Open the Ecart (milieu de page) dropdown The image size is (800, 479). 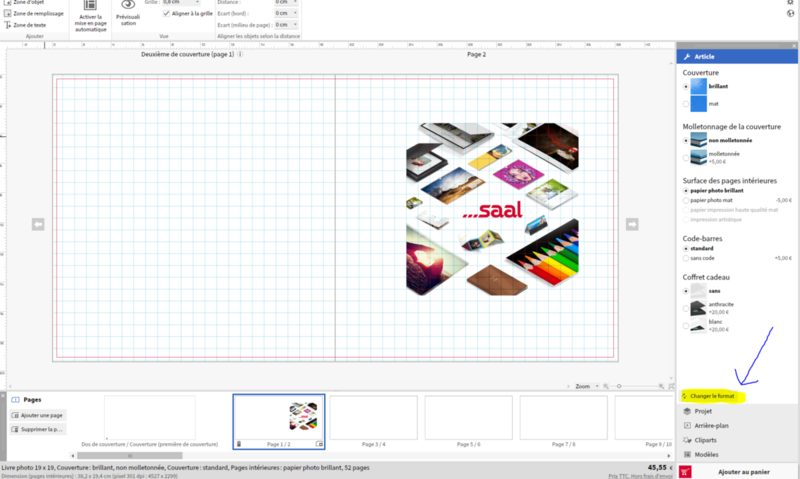pos(295,24)
